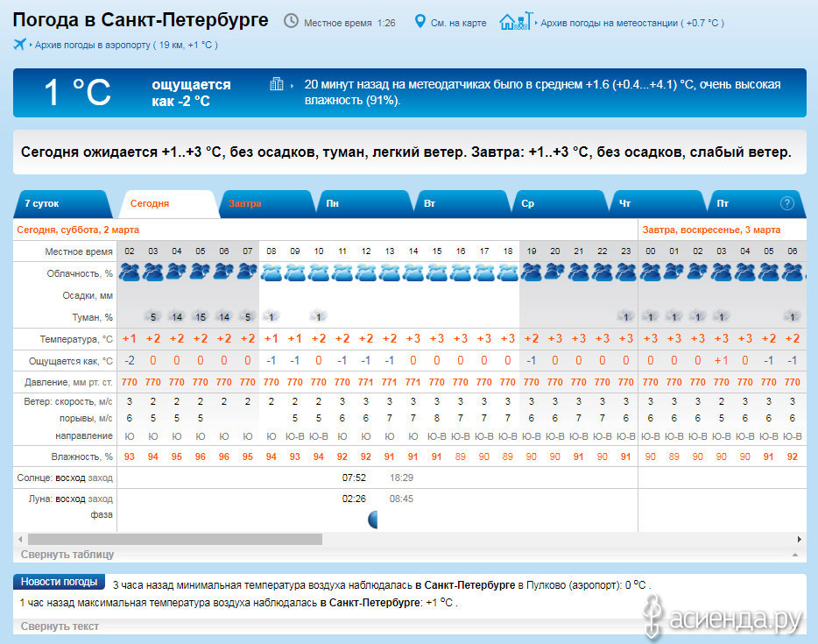Click the cloudiness icon for hour 08 today
This screenshot has width=818, height=644.
pos(271,272)
